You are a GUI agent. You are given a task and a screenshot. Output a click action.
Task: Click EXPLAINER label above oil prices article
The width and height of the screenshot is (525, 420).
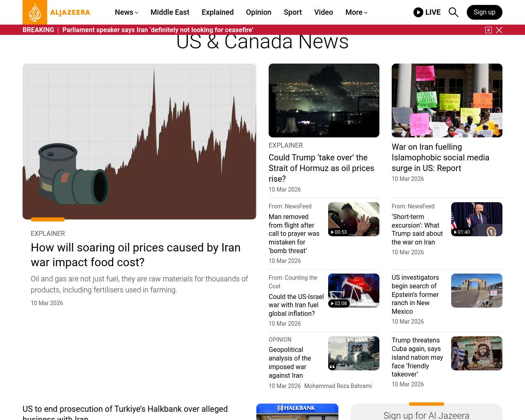coord(48,233)
